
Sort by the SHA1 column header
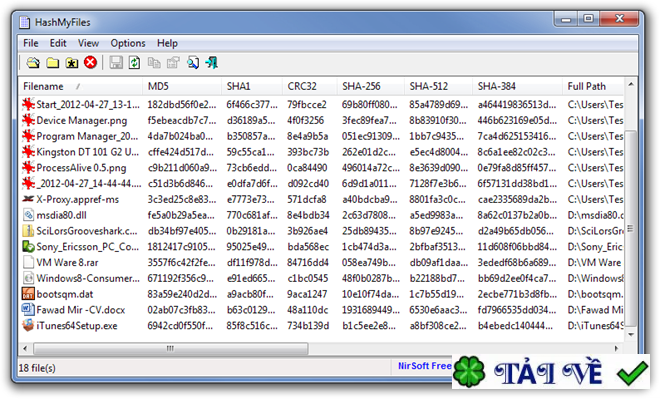[x=252, y=86]
